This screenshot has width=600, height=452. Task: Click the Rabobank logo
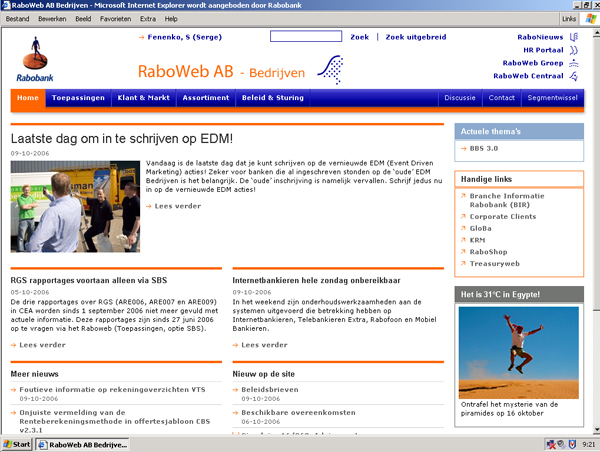[37, 57]
